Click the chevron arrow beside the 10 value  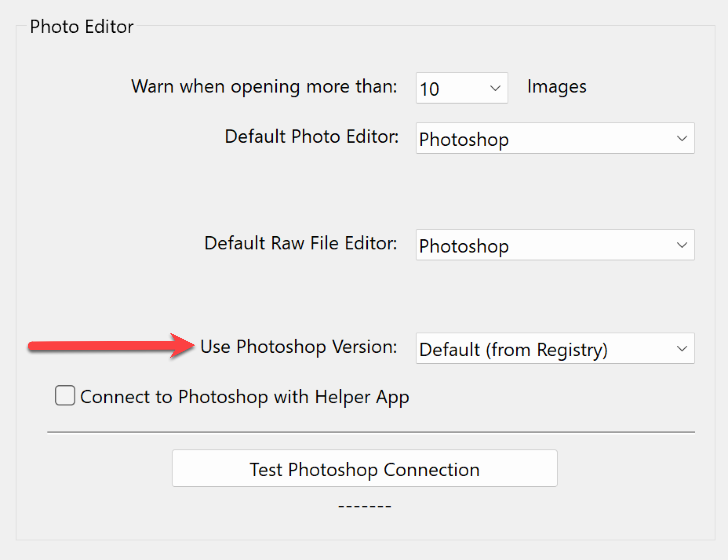[495, 88]
